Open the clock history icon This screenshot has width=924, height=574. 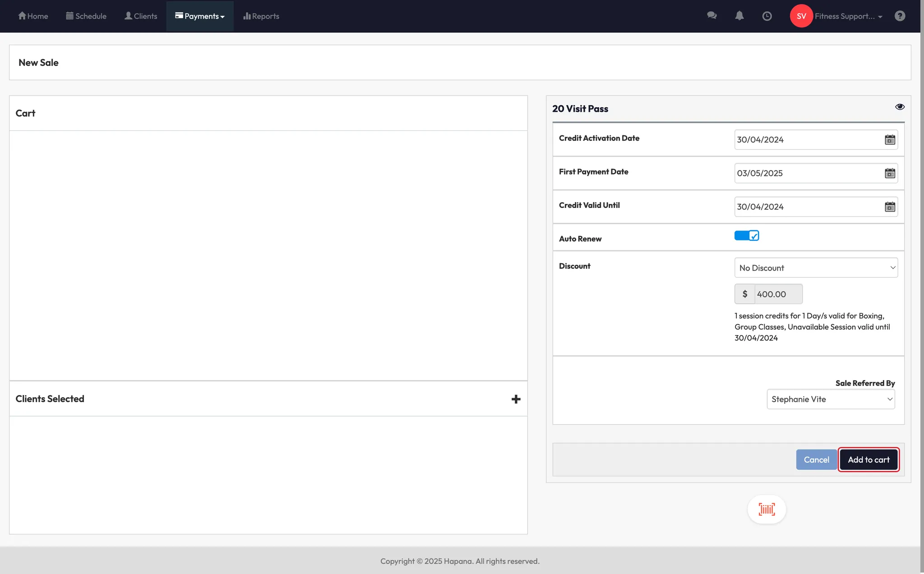[767, 16]
